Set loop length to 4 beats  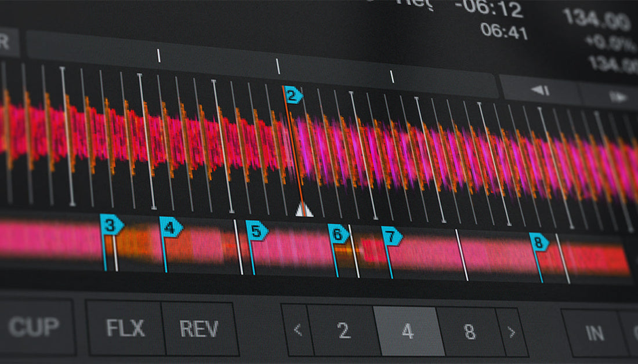(408, 331)
